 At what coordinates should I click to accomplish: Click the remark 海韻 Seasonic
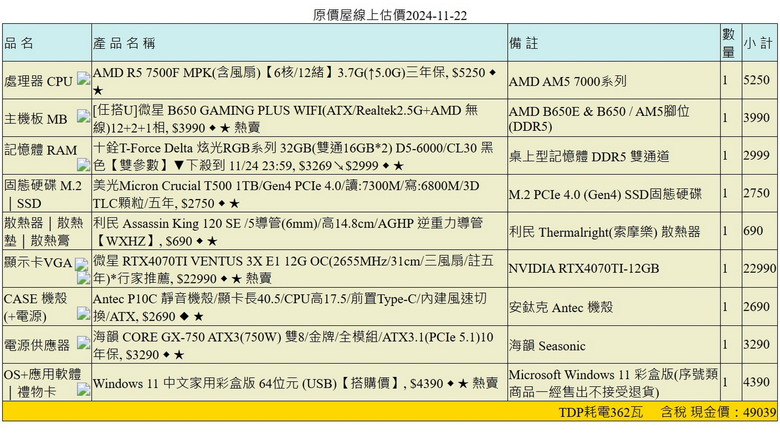547,346
